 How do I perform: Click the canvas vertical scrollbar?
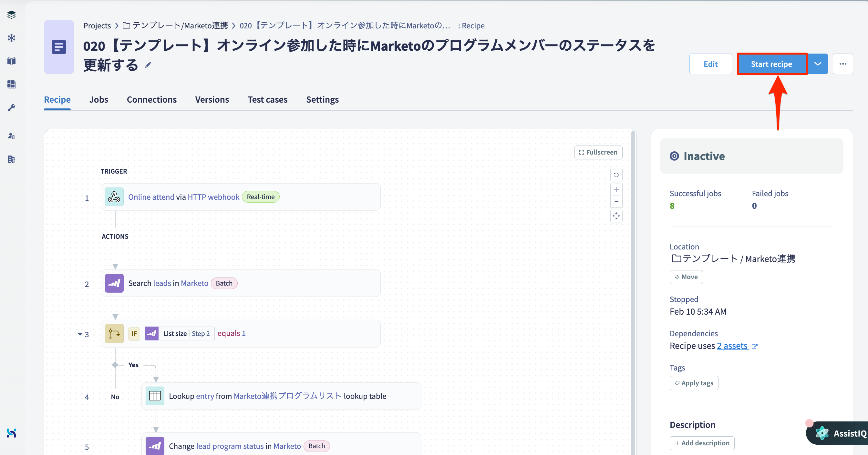point(633,293)
